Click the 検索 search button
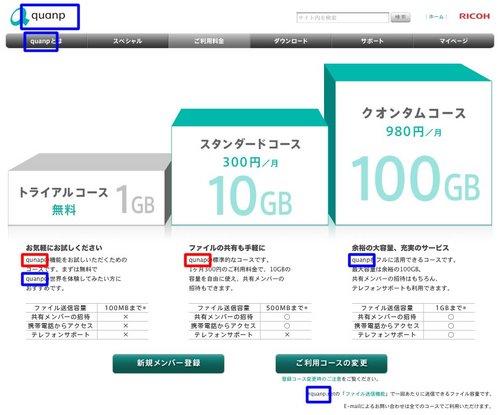500x415 pixels. [400, 17]
